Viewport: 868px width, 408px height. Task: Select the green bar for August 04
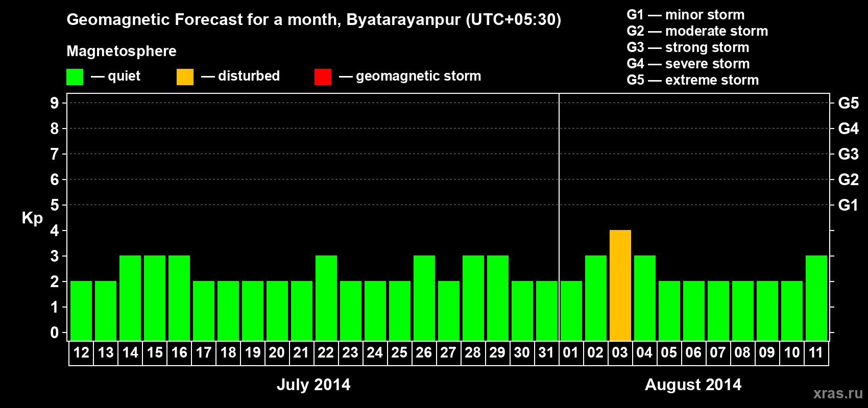645,298
